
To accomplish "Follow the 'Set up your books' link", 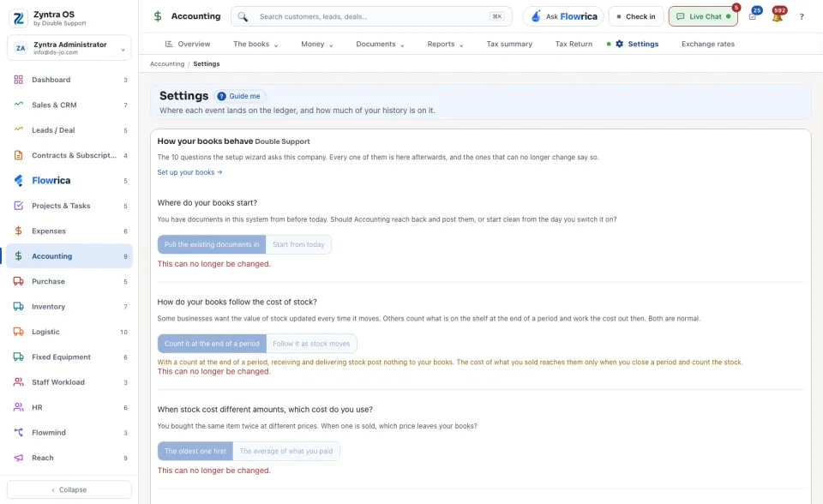I will tap(189, 172).
